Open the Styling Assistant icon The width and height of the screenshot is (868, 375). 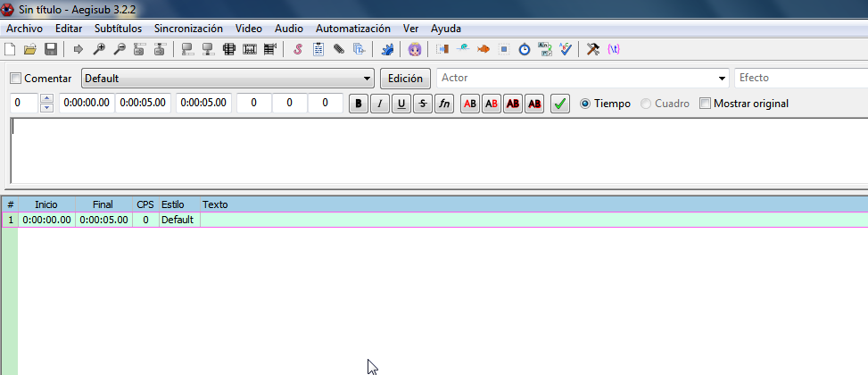(463, 49)
